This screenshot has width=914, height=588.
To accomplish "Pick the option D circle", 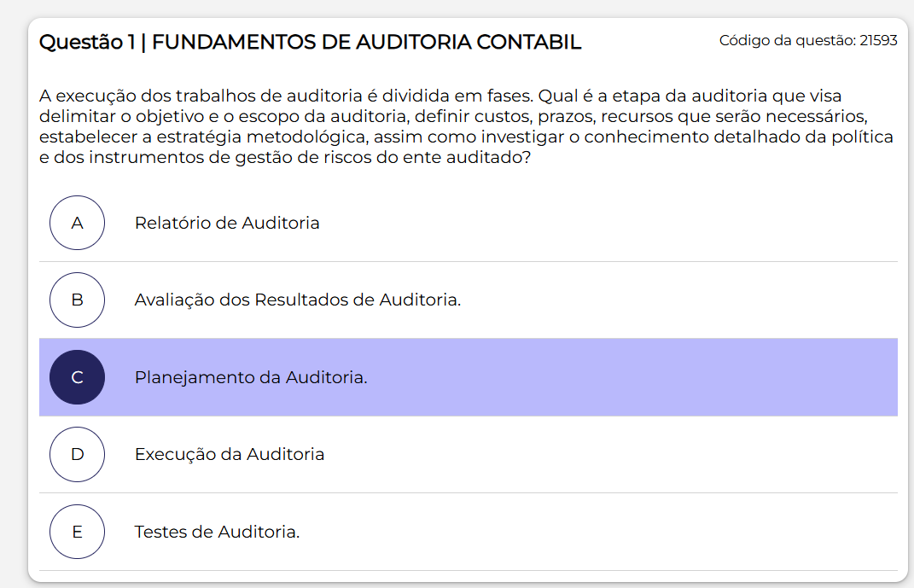I will (x=77, y=454).
